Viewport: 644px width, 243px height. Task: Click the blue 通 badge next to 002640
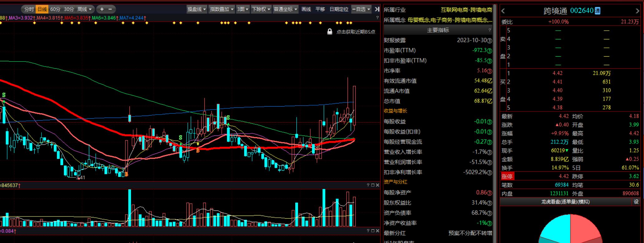tap(598, 11)
